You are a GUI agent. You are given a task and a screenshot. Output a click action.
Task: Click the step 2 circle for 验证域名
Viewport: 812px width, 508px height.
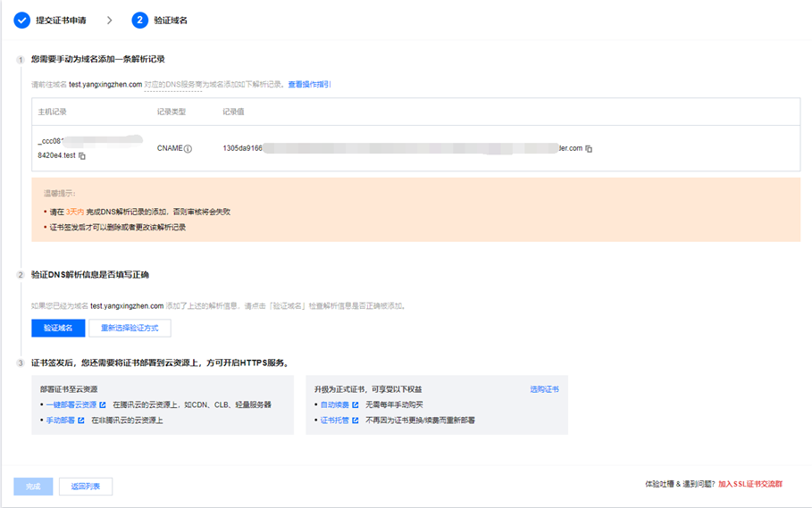tap(140, 21)
